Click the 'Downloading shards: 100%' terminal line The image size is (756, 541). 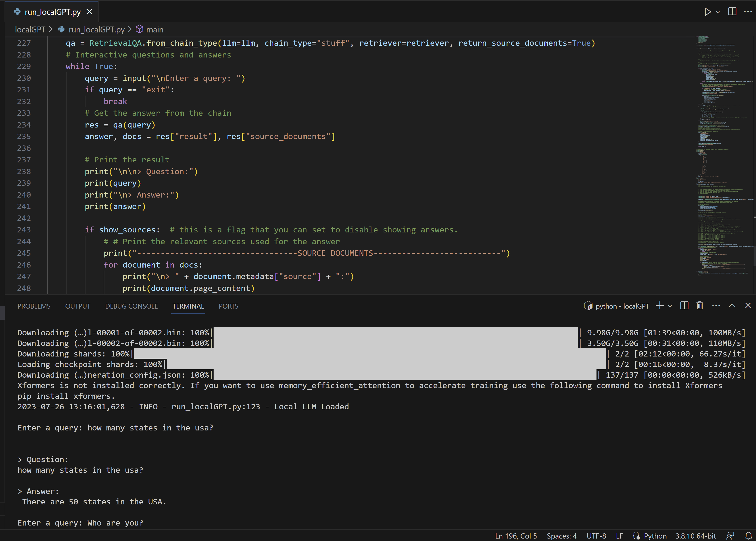[x=381, y=354]
